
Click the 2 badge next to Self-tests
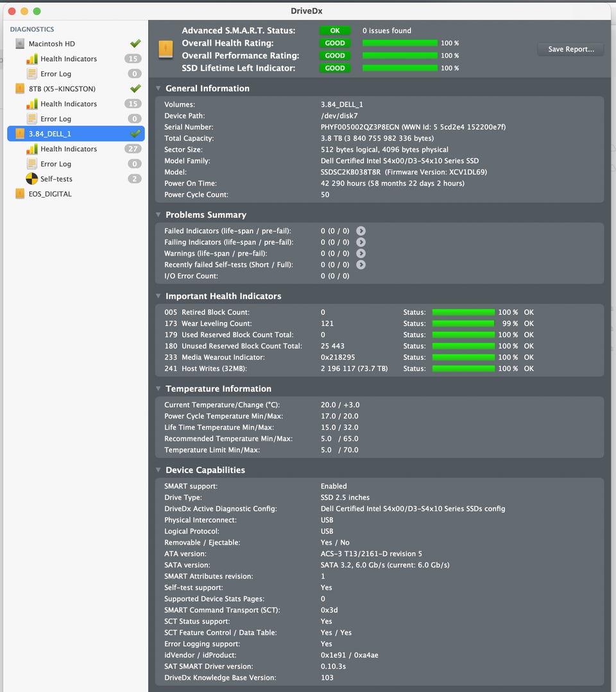(135, 178)
